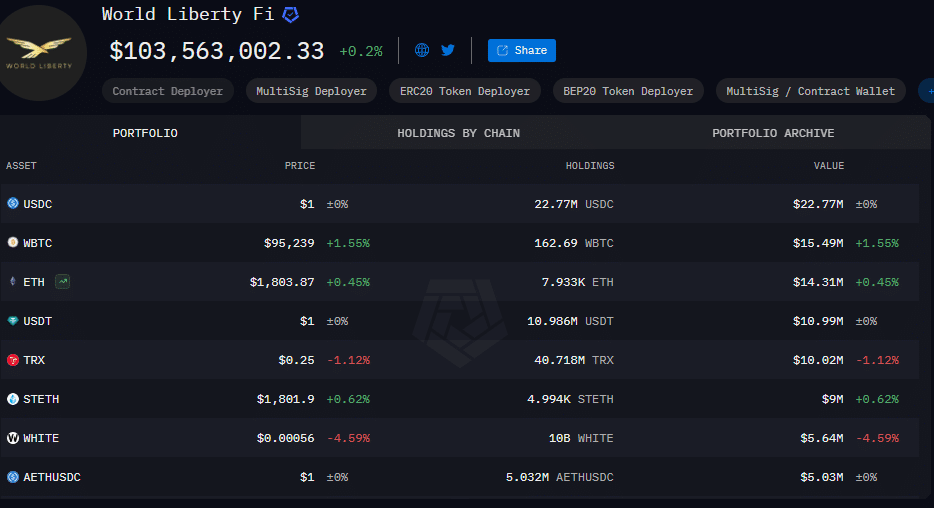934x508 pixels.
Task: Share this portfolio
Action: tap(522, 51)
